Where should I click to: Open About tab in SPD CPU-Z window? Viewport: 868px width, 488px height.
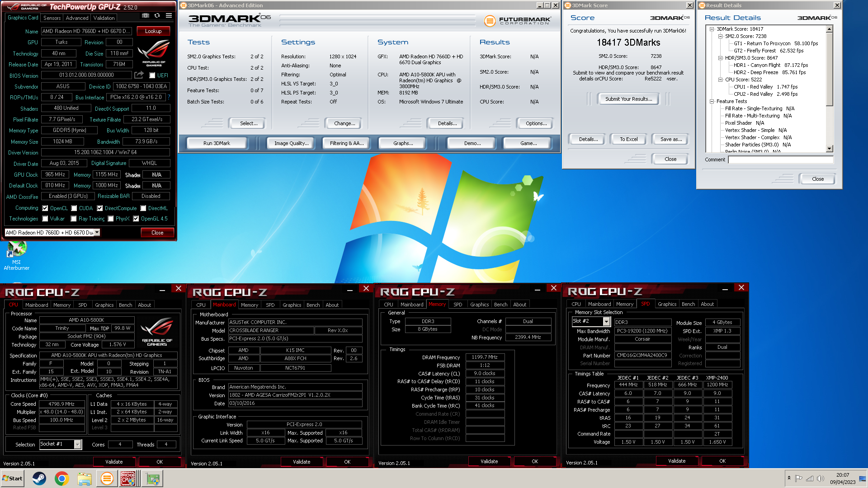[708, 304]
